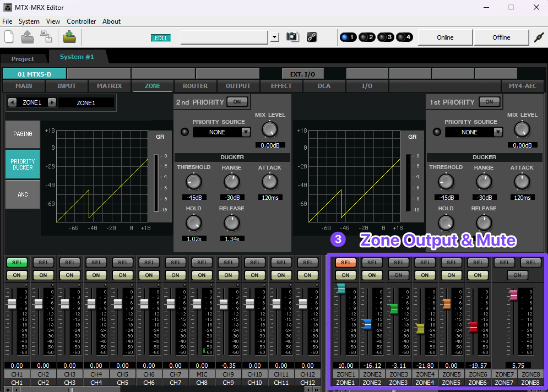Click the next zone arrow
The image size is (548, 392).
coord(52,102)
